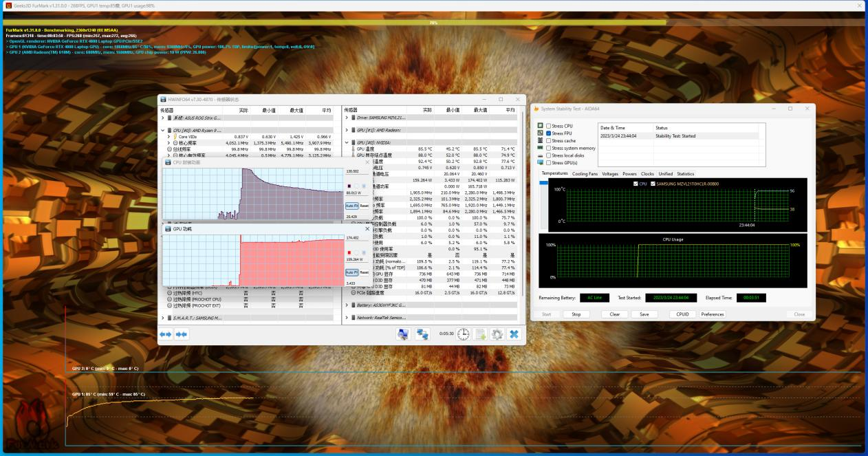
Task: Click Auto Fit in the CPU package power graph
Action: pos(351,206)
